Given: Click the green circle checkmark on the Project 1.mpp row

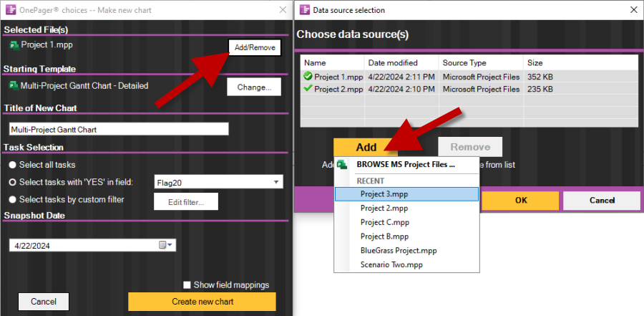Looking at the screenshot, I should click(308, 76).
